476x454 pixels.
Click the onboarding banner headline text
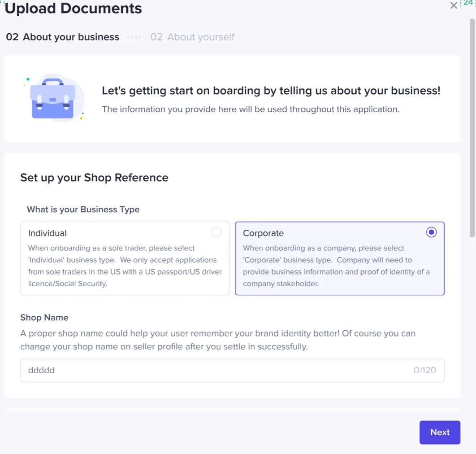(x=271, y=91)
